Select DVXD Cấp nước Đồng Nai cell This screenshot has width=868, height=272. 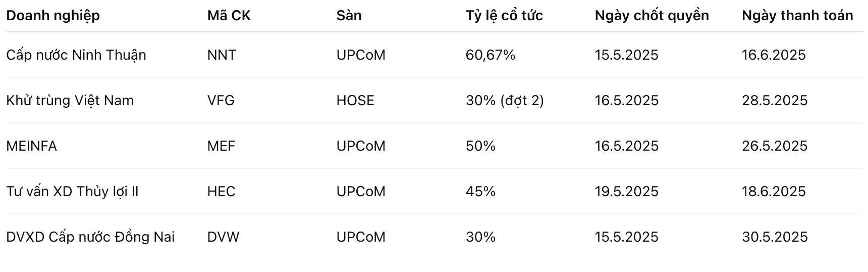[x=90, y=237]
